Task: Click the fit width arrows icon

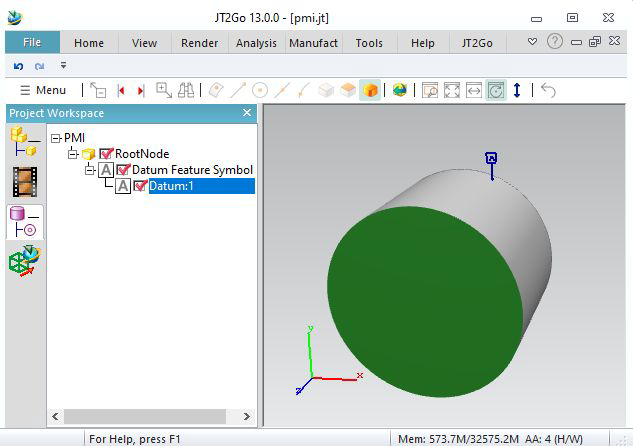Action: (474, 90)
